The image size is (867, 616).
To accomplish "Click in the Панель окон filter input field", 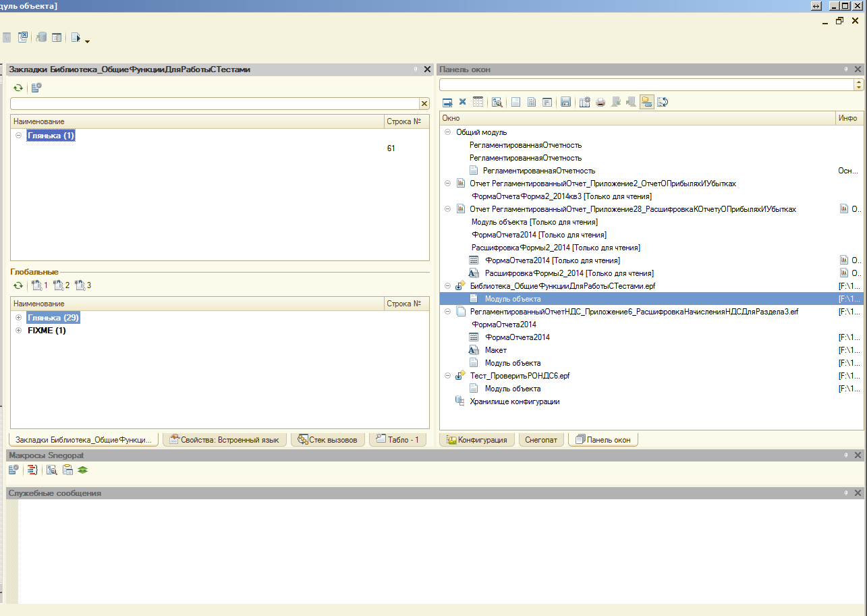I will pyautogui.click(x=646, y=84).
